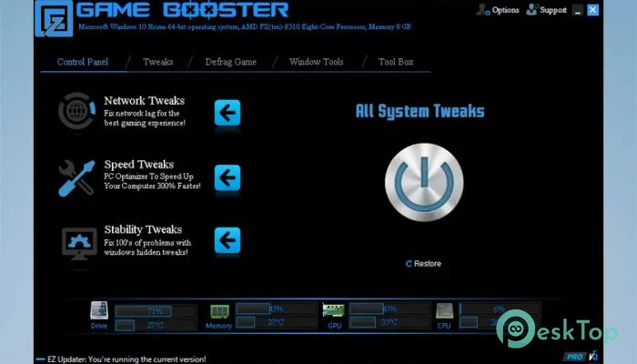The width and height of the screenshot is (637, 364).
Task: Click the Drive icon in status bar
Action: (x=99, y=311)
